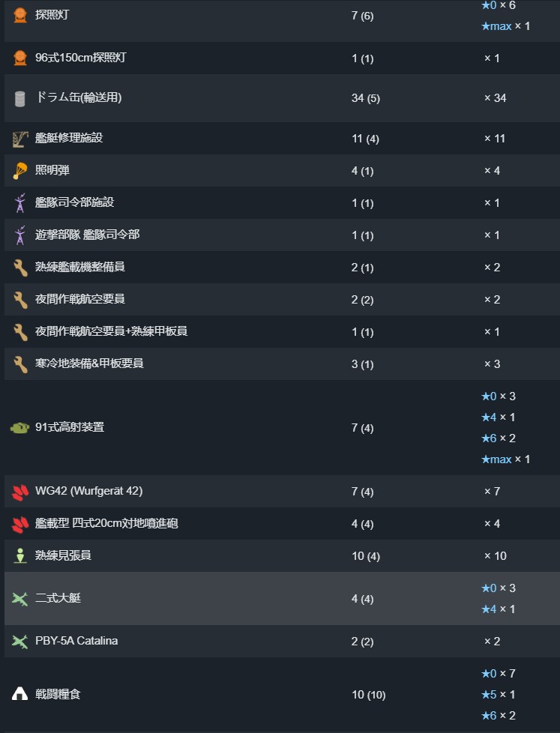Viewport: 560px width, 733px height.
Task: Click ★max × 1 entry under 91式高射装置
Action: point(505,459)
